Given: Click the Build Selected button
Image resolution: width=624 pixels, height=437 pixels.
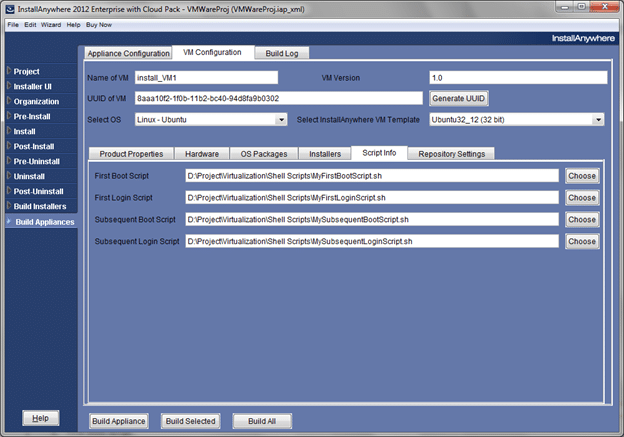Looking at the screenshot, I should [x=190, y=421].
